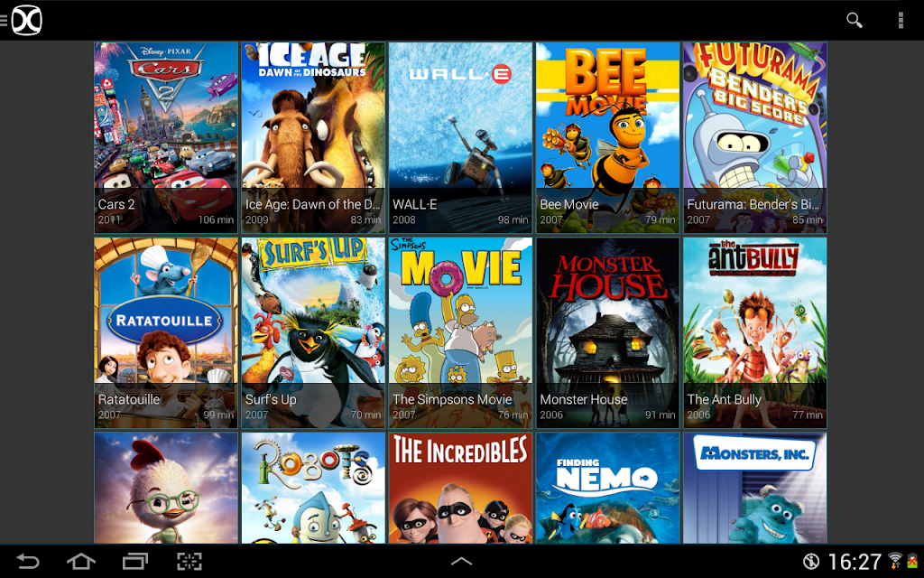
Task: Tap the Android back button
Action: click(x=28, y=561)
